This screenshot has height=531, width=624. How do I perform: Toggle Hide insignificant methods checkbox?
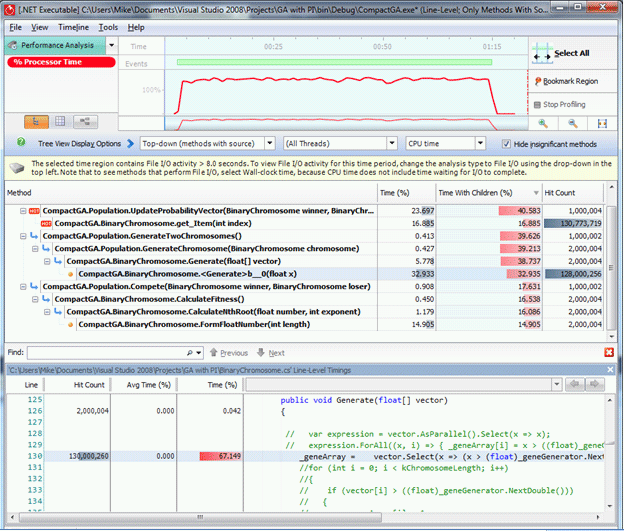click(x=507, y=144)
